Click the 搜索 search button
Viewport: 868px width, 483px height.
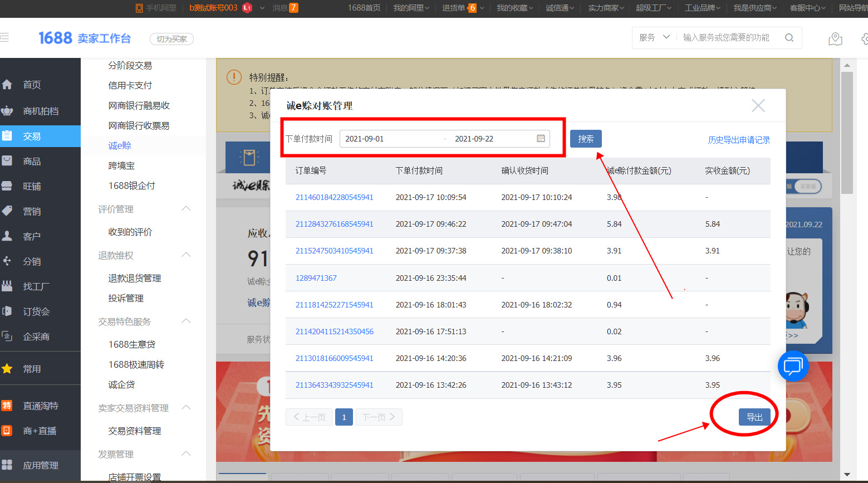pos(586,139)
